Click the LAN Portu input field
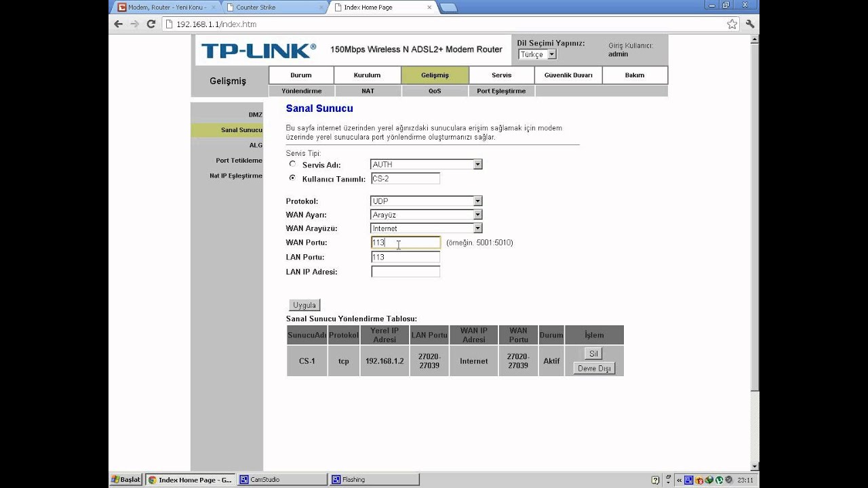This screenshot has height=488, width=868. point(406,257)
